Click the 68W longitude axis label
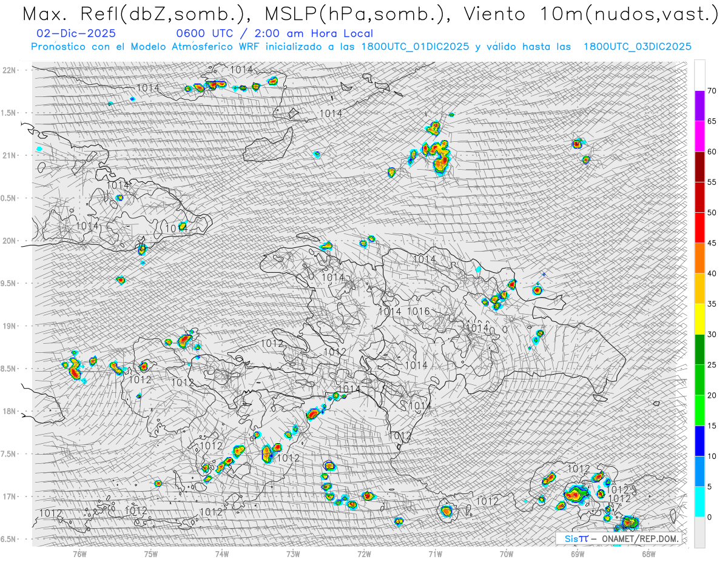Screen dimensions: 728x562 pyautogui.click(x=649, y=554)
